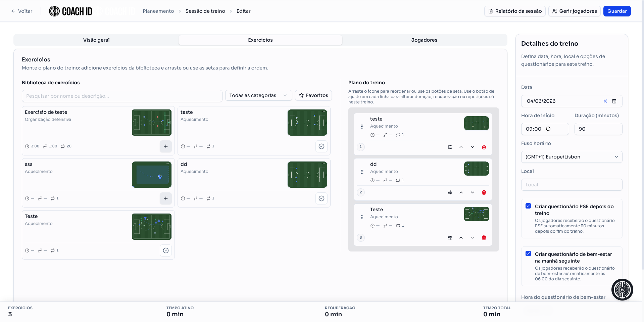The height and width of the screenshot is (322, 644).
Task: Switch to the Jogadores tab
Action: [424, 40]
